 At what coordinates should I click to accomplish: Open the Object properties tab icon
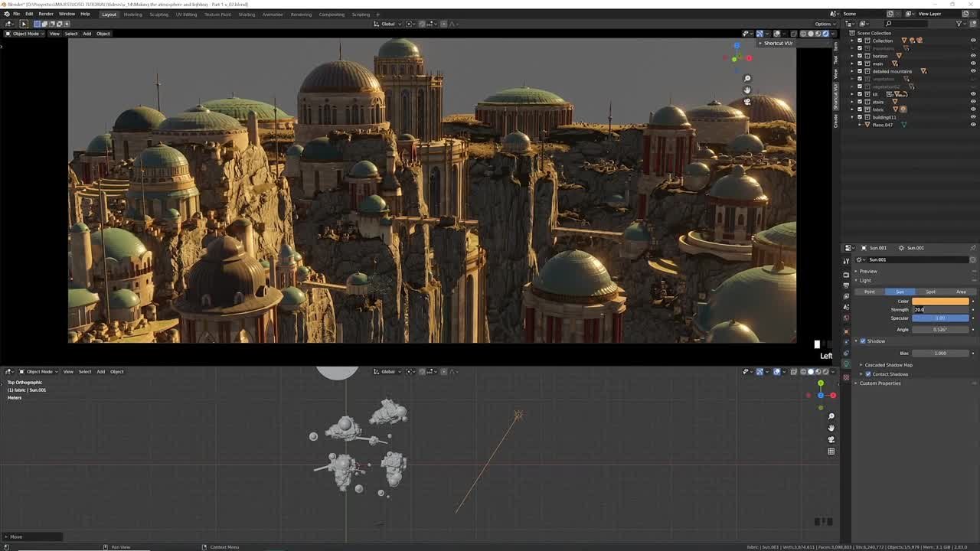coord(846,331)
